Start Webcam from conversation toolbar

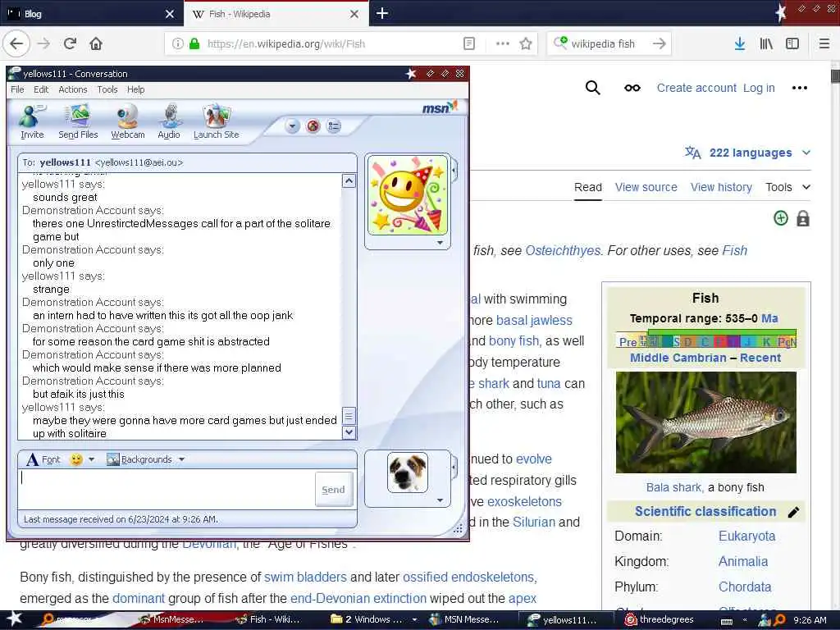(127, 121)
